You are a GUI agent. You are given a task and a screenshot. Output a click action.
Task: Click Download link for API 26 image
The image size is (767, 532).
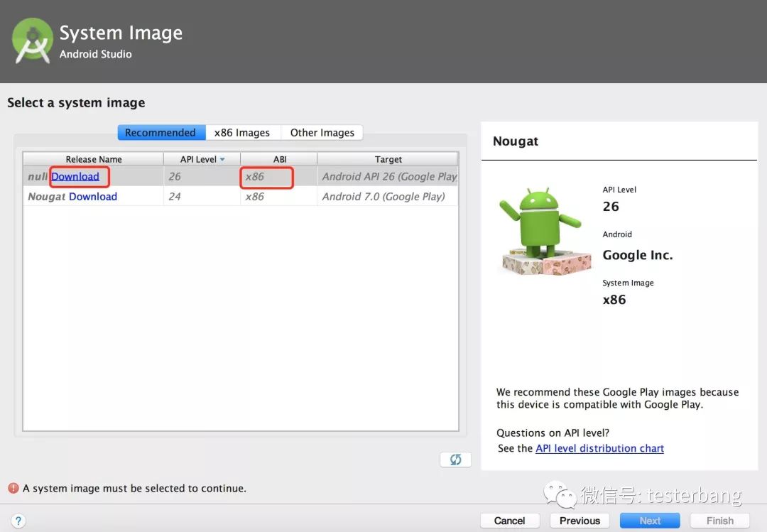click(x=75, y=177)
